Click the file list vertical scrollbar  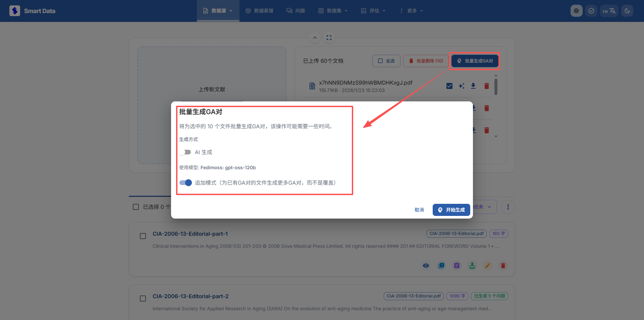(496, 87)
